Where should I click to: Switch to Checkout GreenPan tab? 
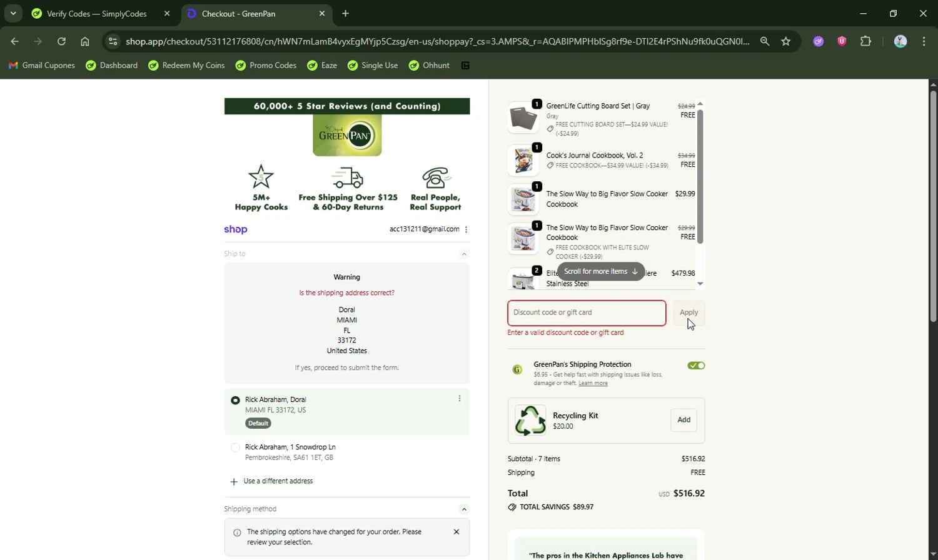coord(256,13)
